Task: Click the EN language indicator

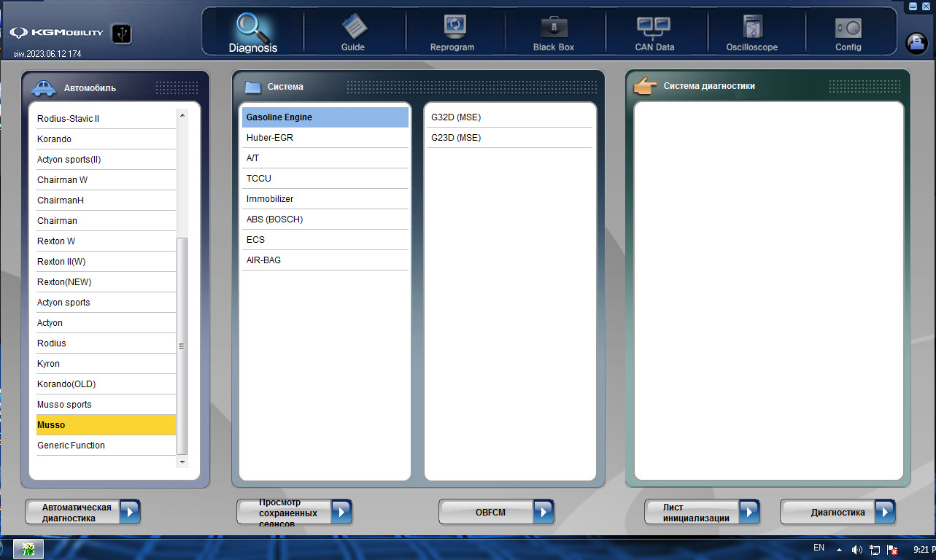Action: (x=819, y=548)
